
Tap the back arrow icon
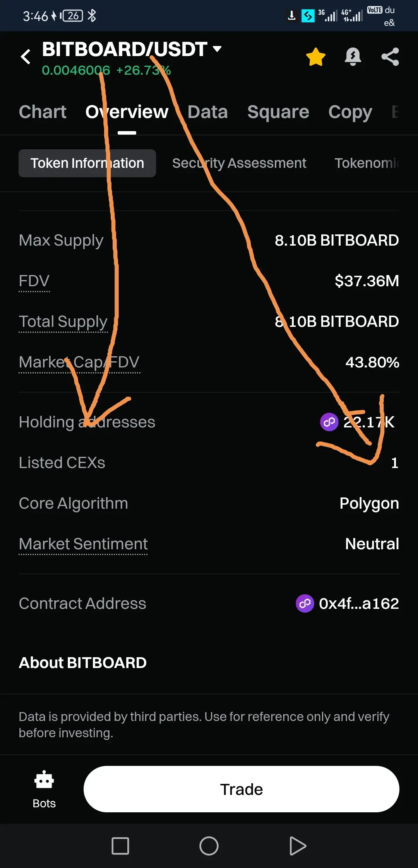click(26, 56)
